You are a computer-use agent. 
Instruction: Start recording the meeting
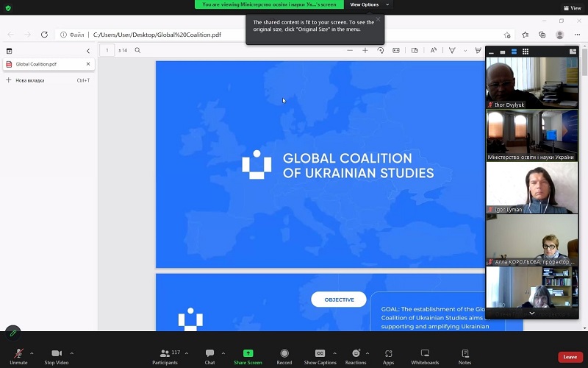[284, 357]
